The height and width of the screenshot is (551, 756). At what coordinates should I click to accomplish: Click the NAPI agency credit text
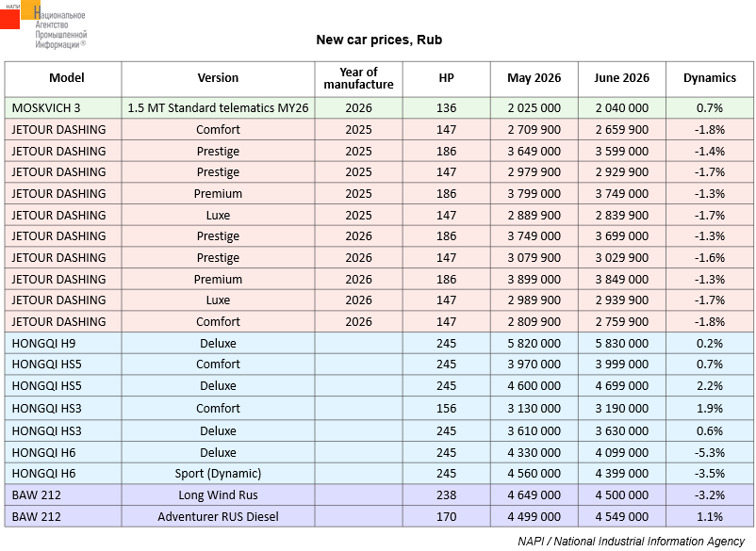click(x=632, y=542)
